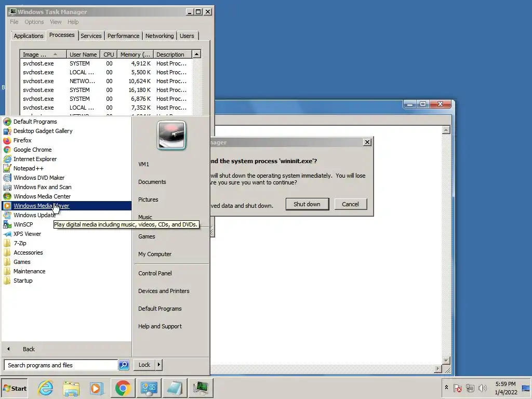Close the wininit.exe warning dialog
The width and height of the screenshot is (532, 399).
click(367, 142)
